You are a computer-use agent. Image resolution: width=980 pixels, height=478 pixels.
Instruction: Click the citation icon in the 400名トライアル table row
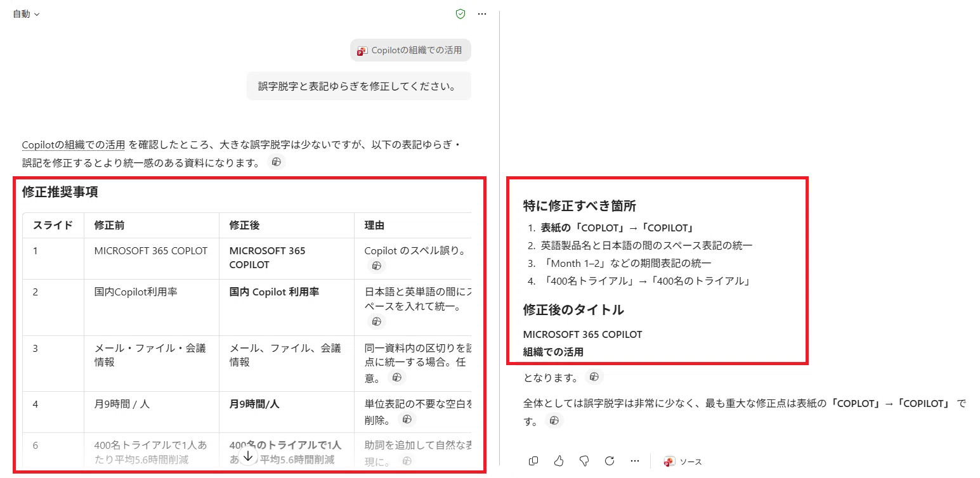point(407,460)
